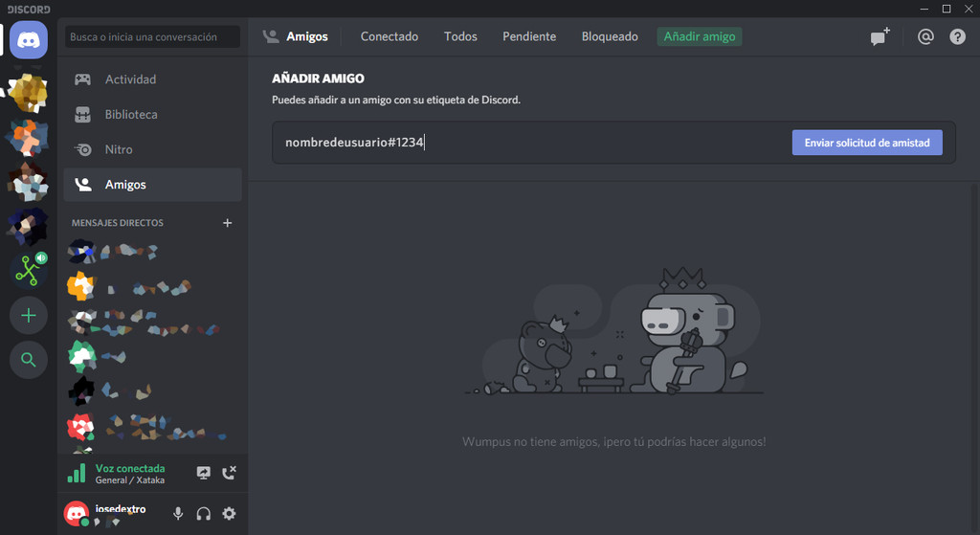Click the Nitro speed icon
The height and width of the screenshot is (535, 980).
point(82,149)
